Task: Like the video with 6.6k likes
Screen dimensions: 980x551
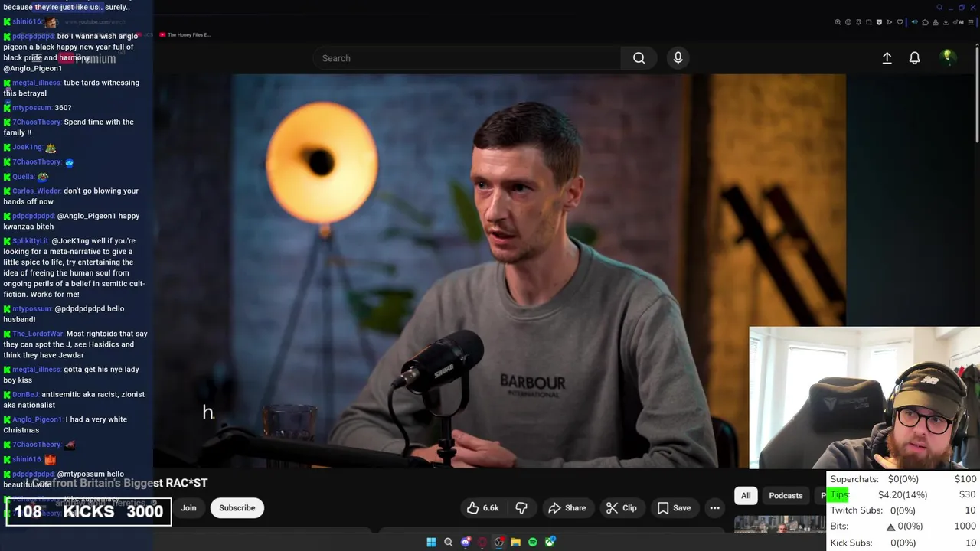Action: coord(482,508)
